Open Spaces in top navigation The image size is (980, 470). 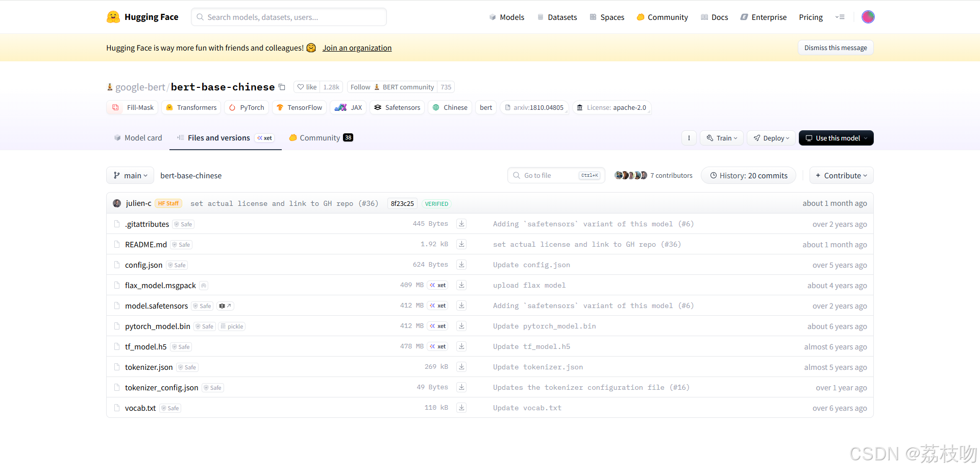607,17
